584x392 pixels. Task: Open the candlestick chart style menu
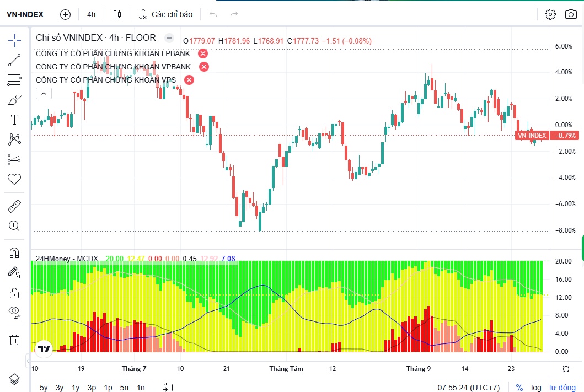click(117, 14)
